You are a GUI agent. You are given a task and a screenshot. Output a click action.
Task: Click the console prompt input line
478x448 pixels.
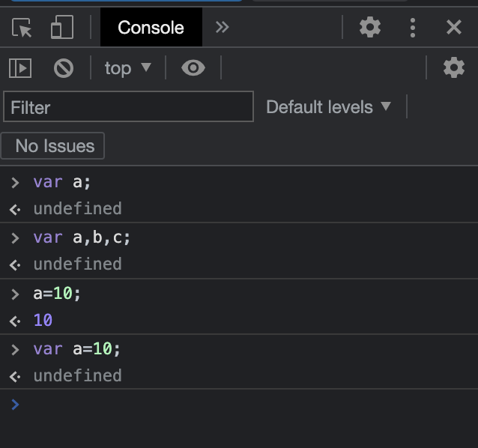(x=240, y=405)
